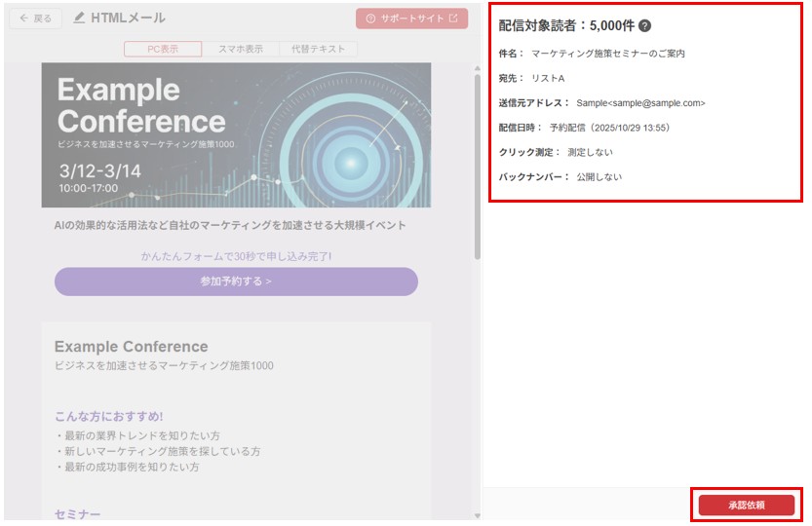
Task: Click the Example Conference banner image
Action: click(236, 135)
